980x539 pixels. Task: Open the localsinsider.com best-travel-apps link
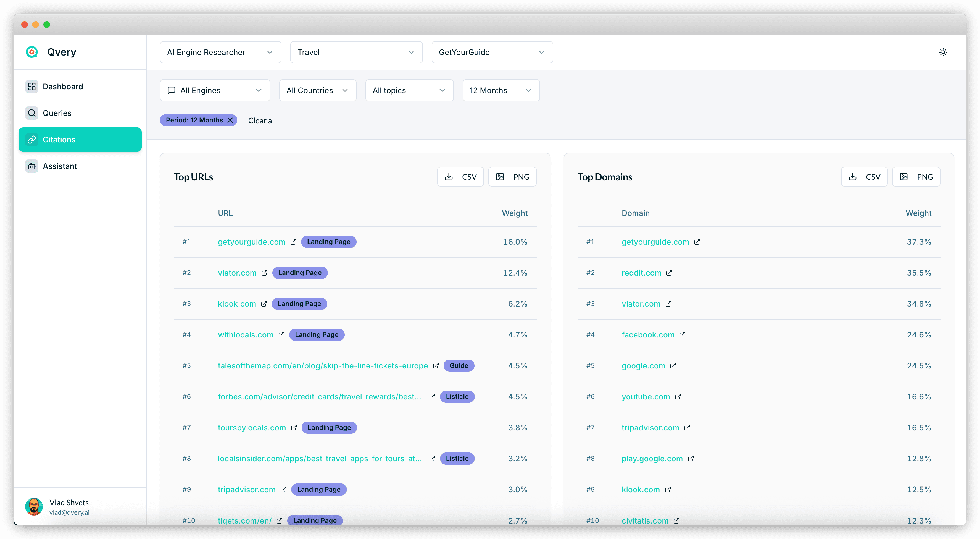pyautogui.click(x=320, y=458)
